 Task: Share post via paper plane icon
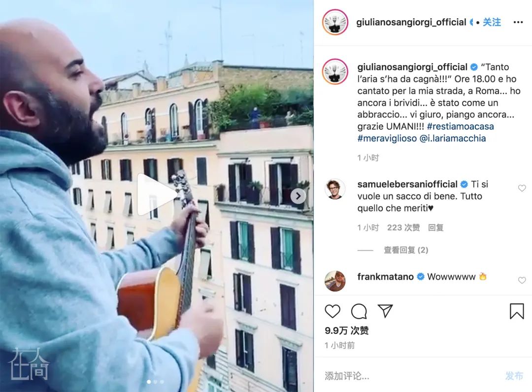coord(385,311)
